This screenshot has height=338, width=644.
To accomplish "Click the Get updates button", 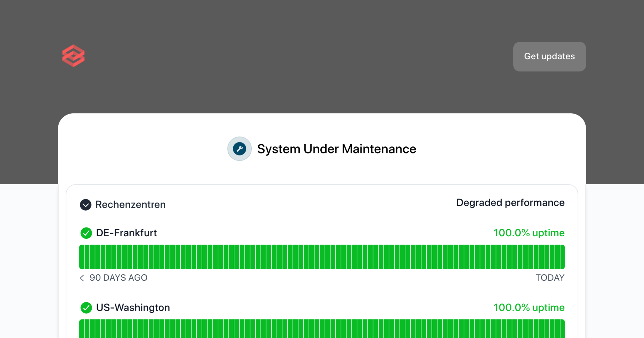I will click(549, 57).
